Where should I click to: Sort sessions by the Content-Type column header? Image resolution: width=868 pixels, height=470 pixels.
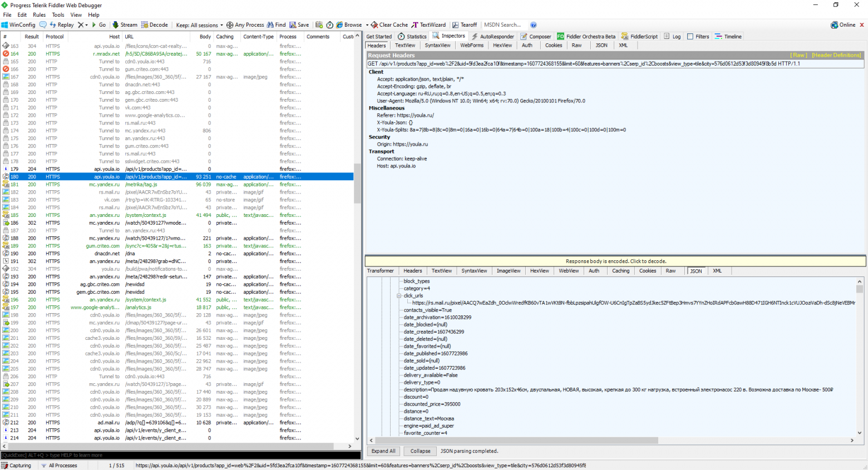tap(259, 37)
